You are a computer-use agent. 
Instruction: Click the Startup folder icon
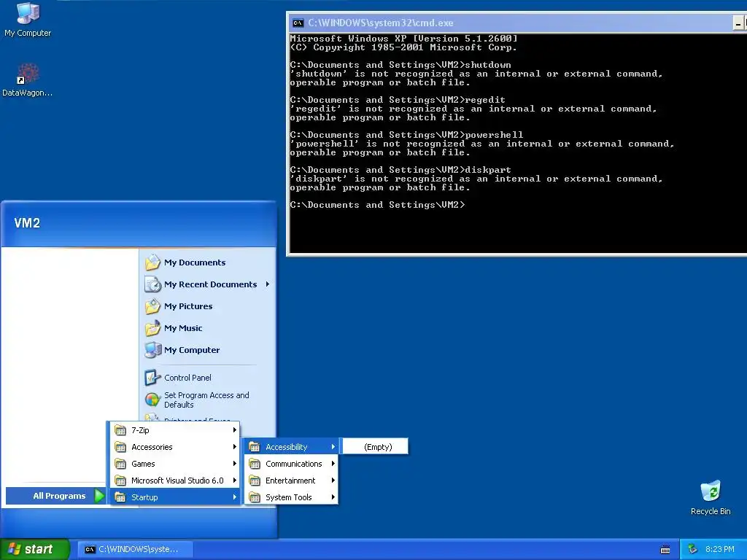coord(120,497)
